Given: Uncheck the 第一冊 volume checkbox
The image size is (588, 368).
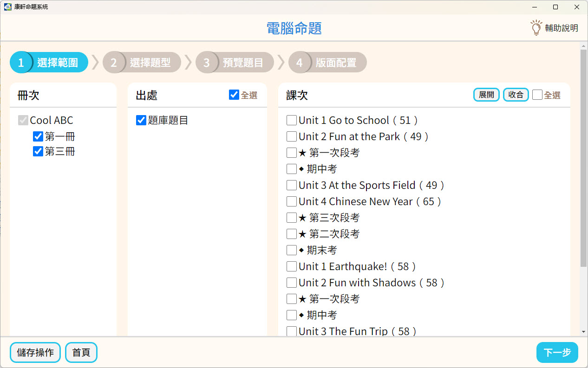Looking at the screenshot, I should point(38,136).
